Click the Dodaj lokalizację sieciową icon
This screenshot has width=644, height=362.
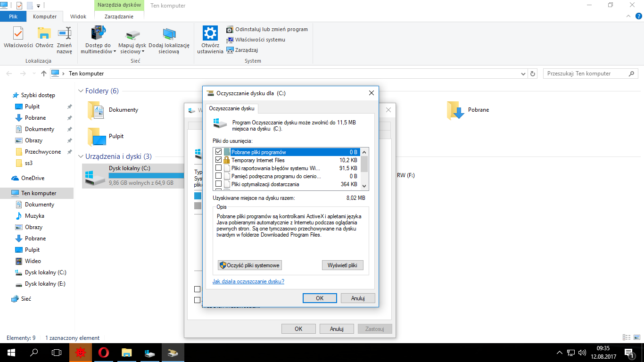point(169,41)
